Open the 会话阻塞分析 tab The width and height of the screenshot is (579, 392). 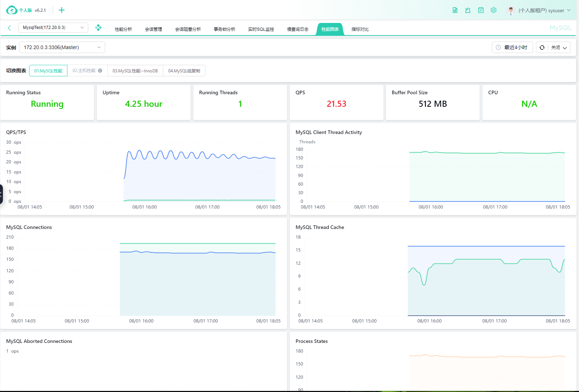188,29
